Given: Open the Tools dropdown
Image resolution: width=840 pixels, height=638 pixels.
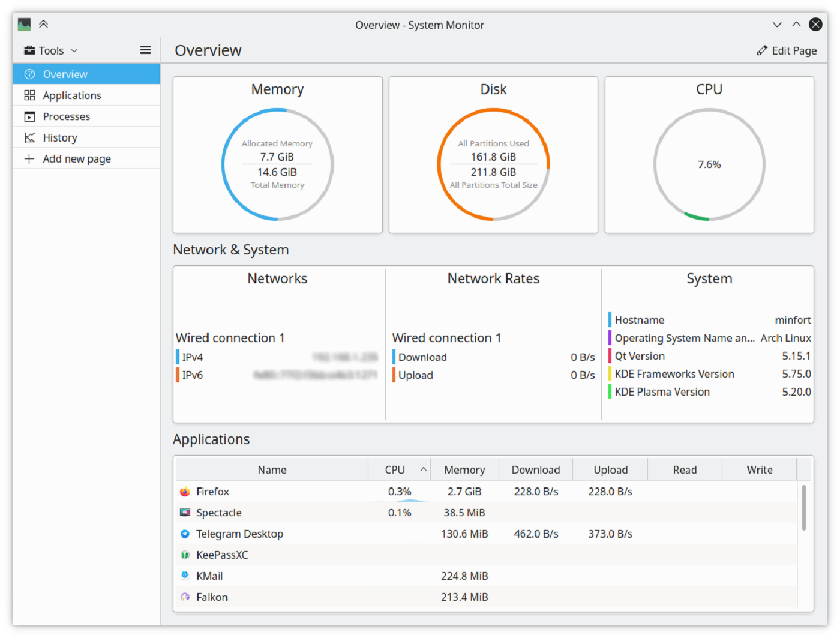Looking at the screenshot, I should (x=51, y=50).
